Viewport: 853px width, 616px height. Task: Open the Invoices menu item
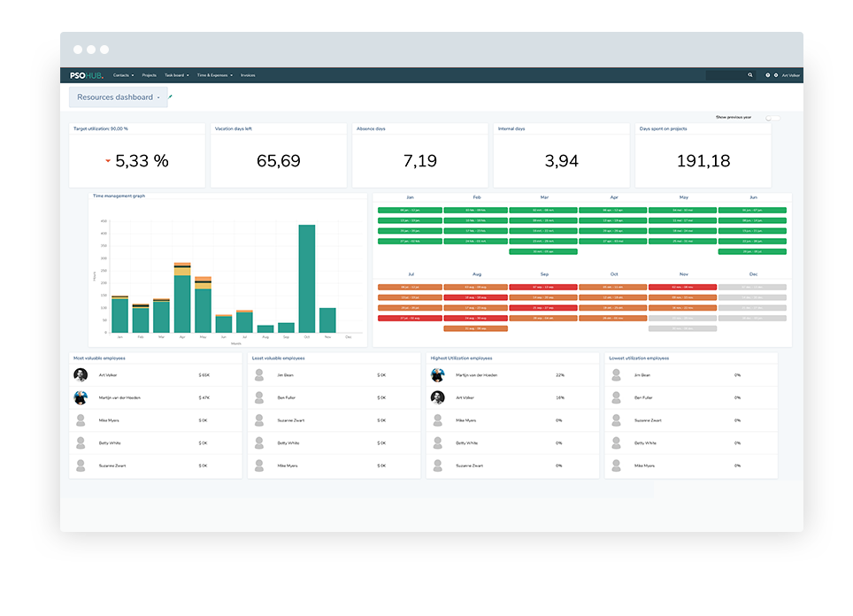click(x=248, y=75)
